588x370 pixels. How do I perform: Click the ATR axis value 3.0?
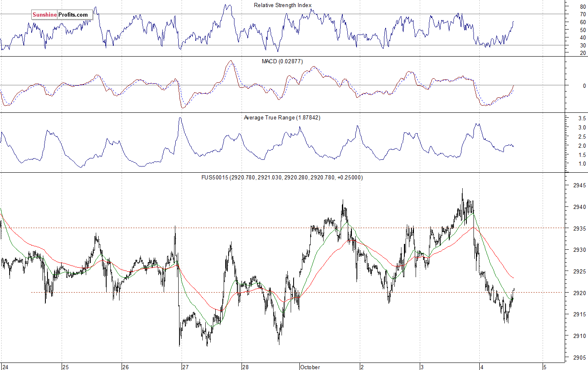582,128
